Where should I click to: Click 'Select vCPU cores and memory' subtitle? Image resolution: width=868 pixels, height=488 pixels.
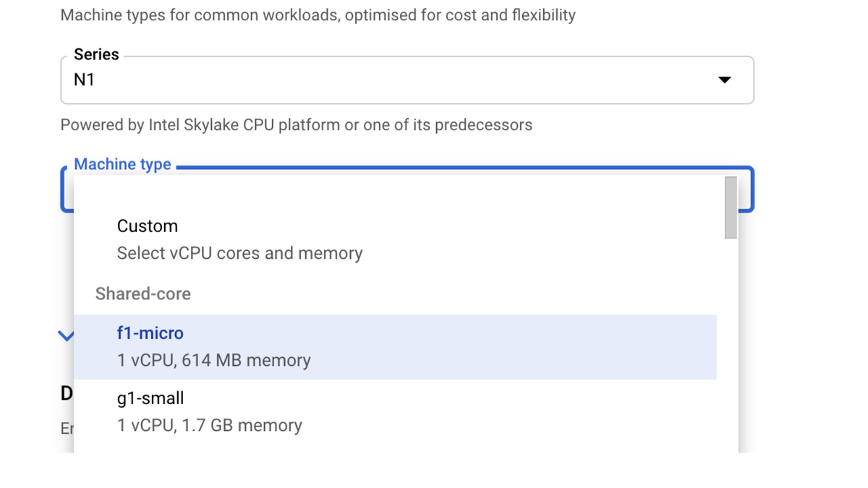[x=239, y=254]
